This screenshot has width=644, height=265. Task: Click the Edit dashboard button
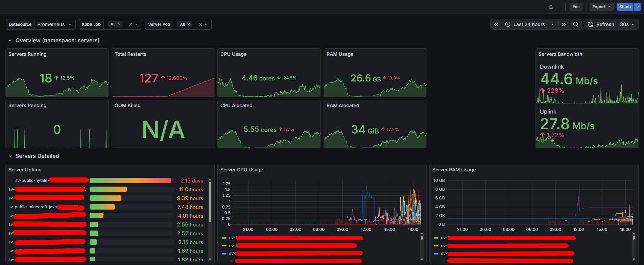(576, 7)
